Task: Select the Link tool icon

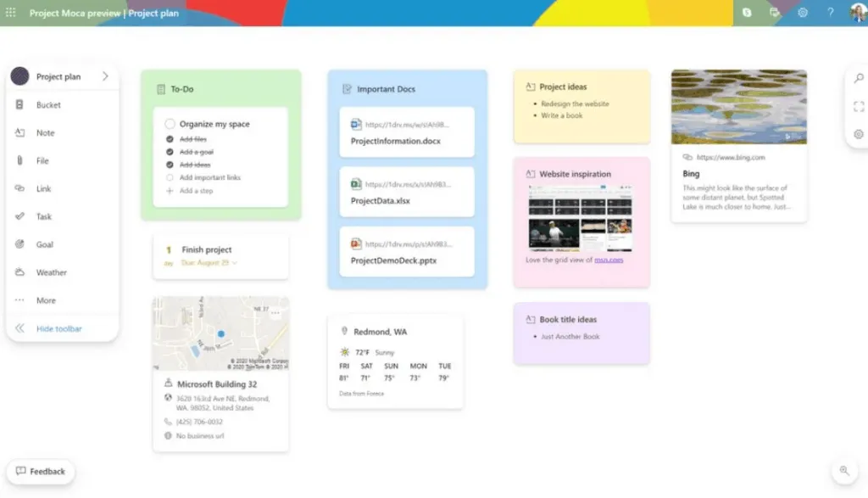Action: point(19,189)
